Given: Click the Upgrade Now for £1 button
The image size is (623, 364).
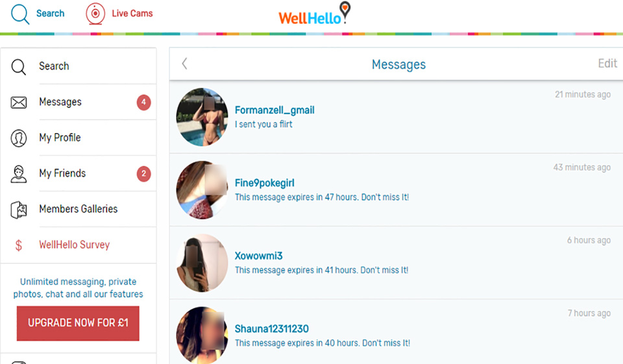Looking at the screenshot, I should [78, 323].
